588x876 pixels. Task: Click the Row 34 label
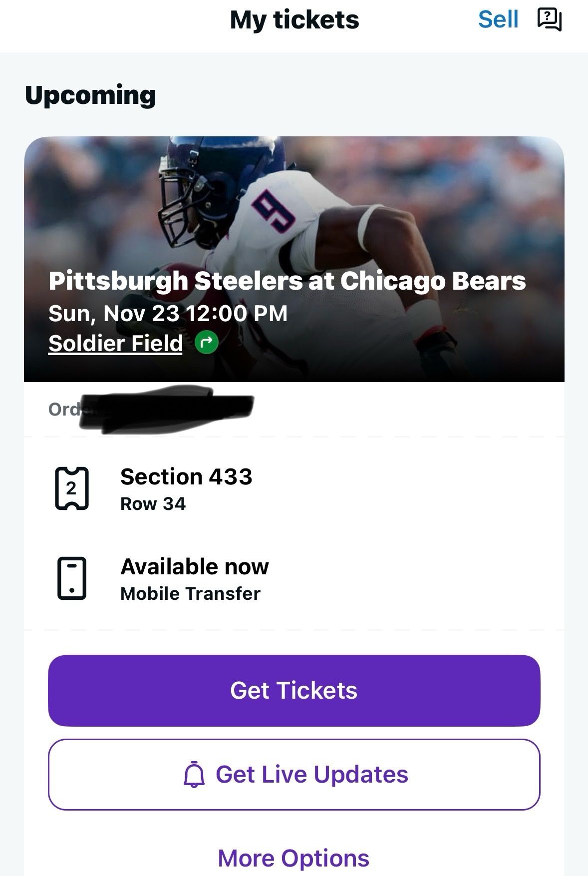153,504
